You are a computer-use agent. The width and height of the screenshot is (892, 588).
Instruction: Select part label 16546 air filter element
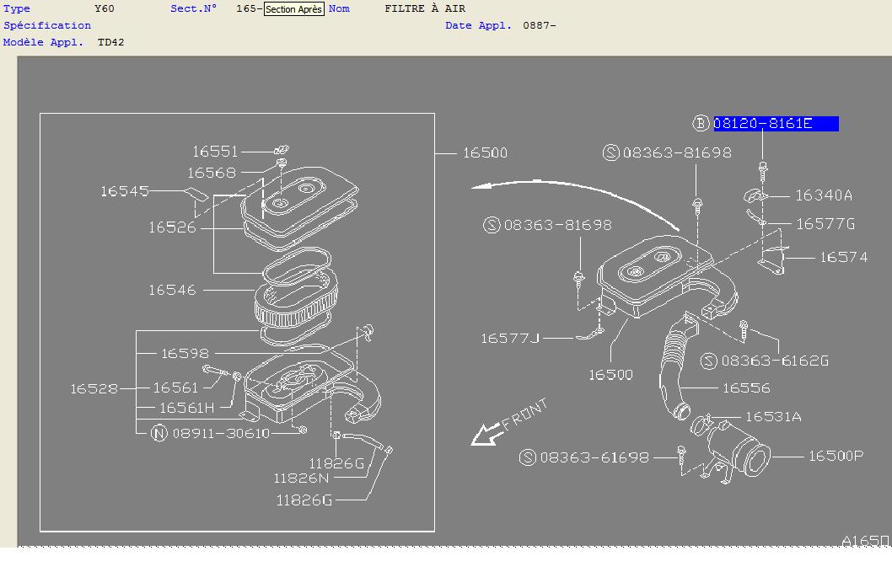point(172,290)
